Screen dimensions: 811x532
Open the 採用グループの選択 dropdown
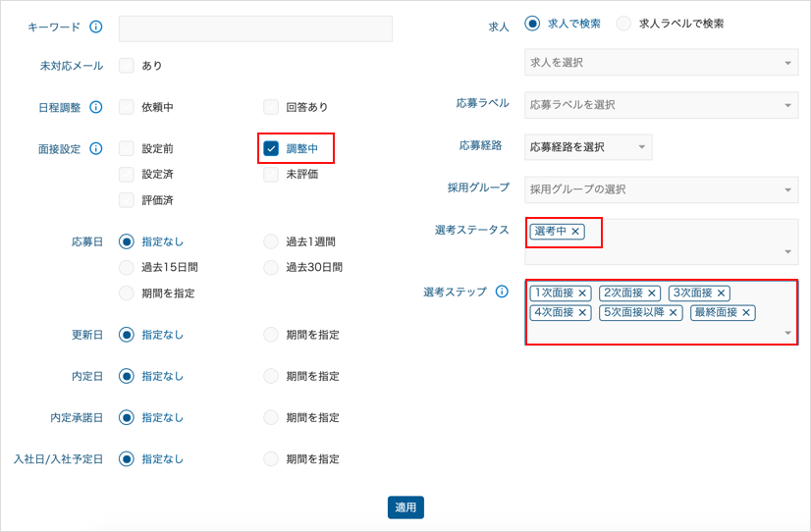tap(662, 189)
